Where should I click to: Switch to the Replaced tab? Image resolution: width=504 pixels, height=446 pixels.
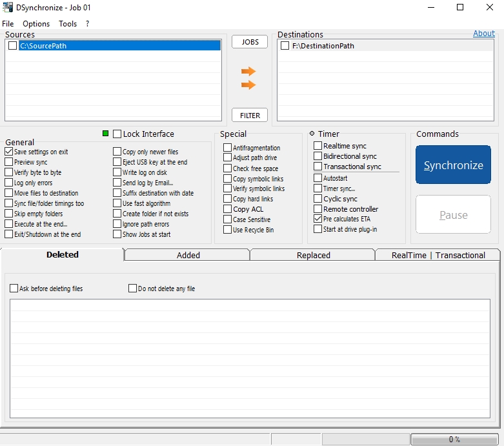pos(313,255)
